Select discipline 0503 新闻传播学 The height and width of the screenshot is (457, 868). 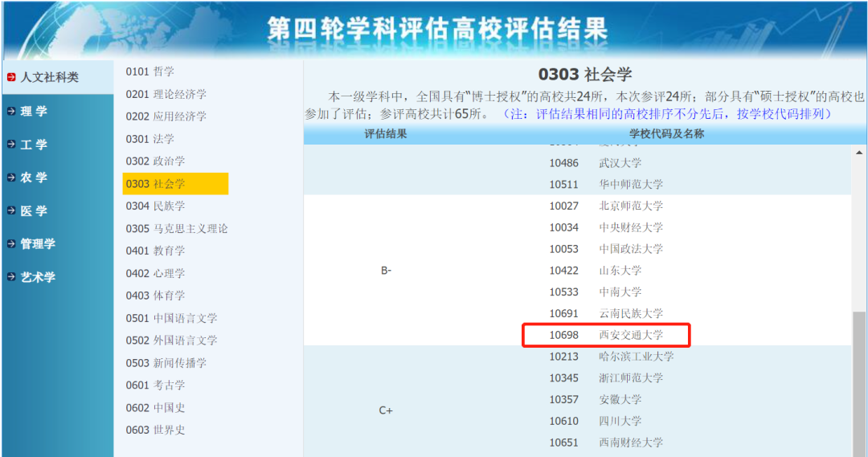click(x=166, y=363)
